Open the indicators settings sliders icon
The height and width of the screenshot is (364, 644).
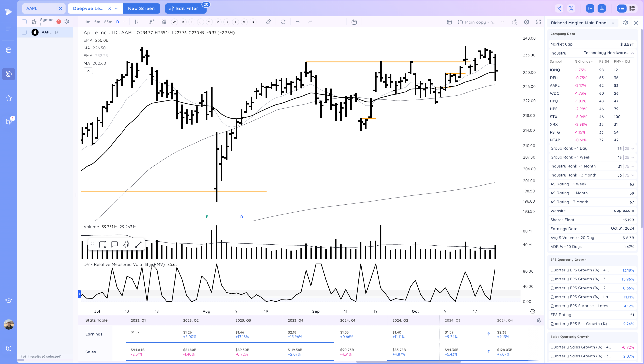(137, 22)
